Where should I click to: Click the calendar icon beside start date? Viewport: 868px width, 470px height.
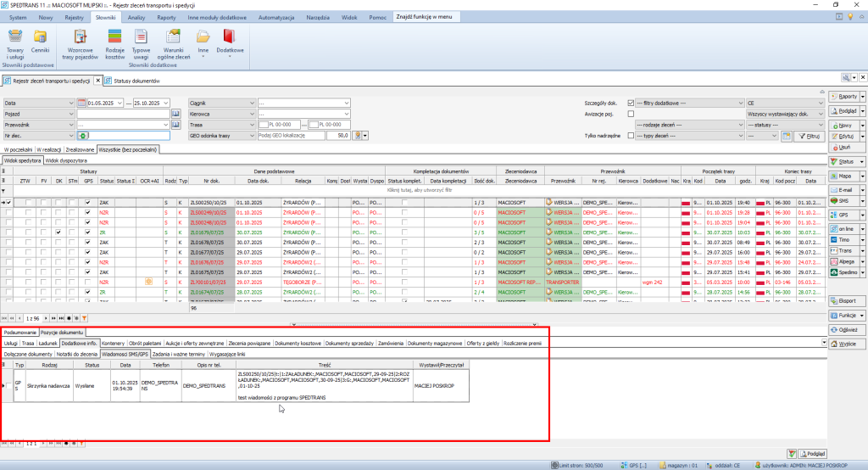tap(81, 103)
